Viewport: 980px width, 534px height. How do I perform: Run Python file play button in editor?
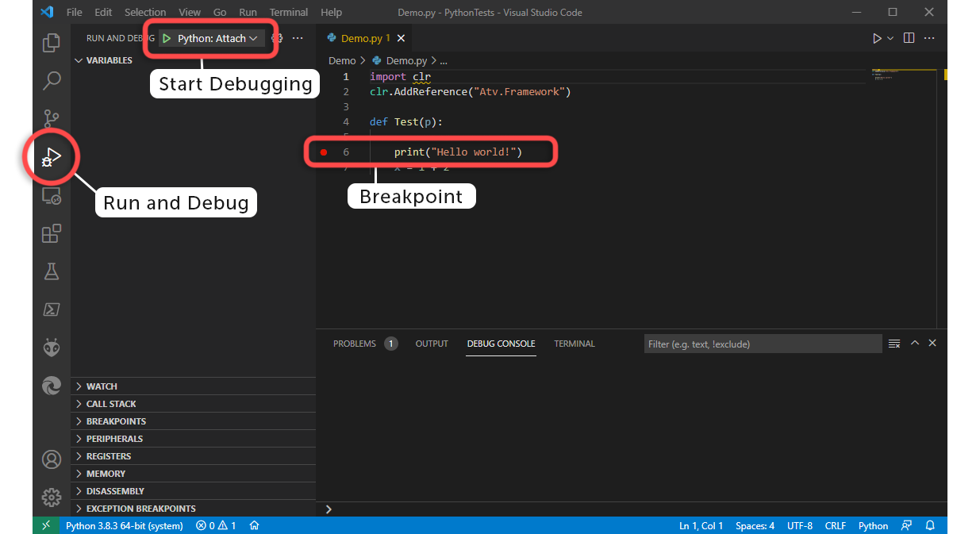(x=877, y=38)
